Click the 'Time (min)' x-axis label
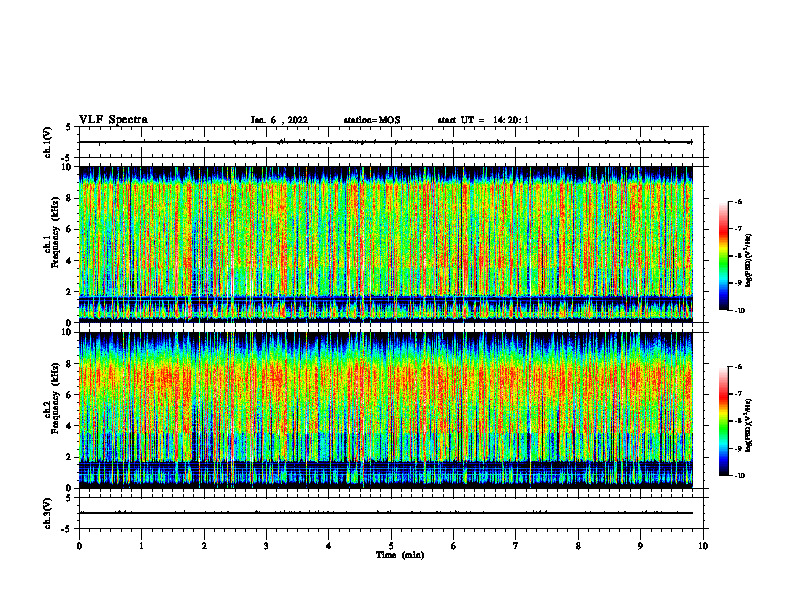Screen dimensions: 792x612 (400, 555)
